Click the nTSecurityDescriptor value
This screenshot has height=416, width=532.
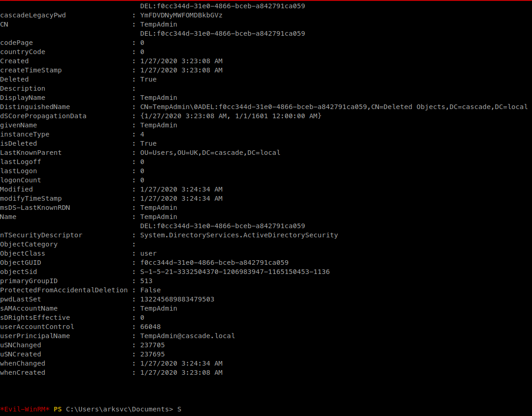click(x=239, y=235)
